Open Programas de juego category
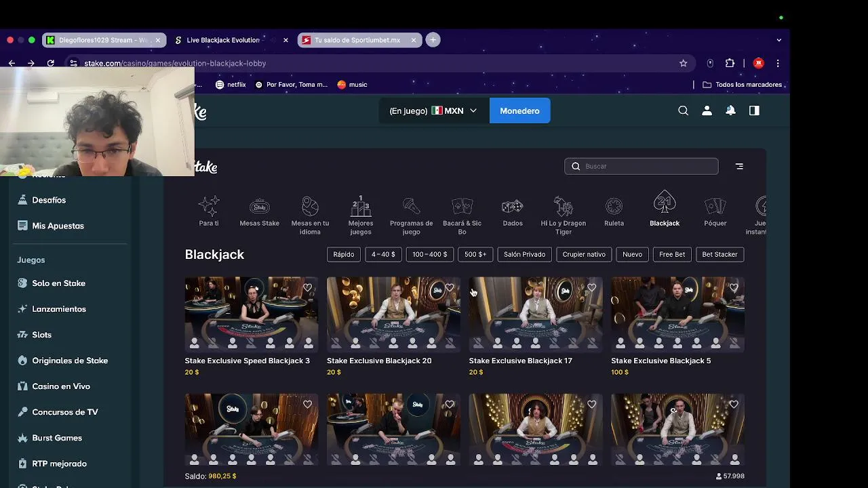This screenshot has height=488, width=868. 411,216
